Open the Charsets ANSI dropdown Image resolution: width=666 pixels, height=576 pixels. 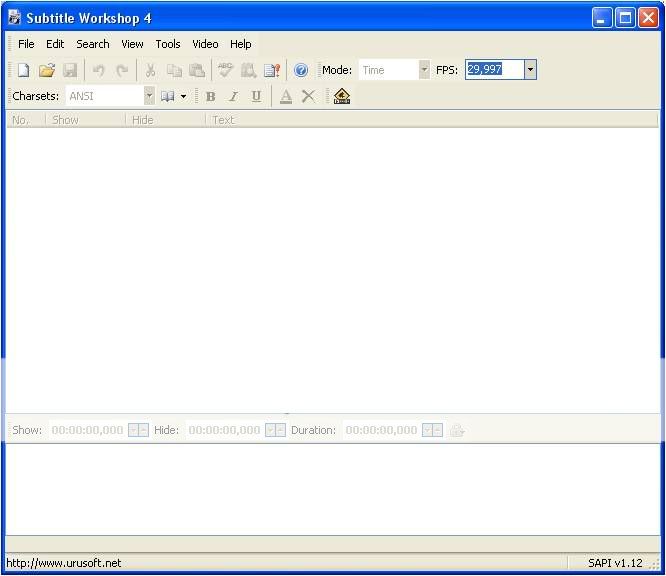click(149, 96)
